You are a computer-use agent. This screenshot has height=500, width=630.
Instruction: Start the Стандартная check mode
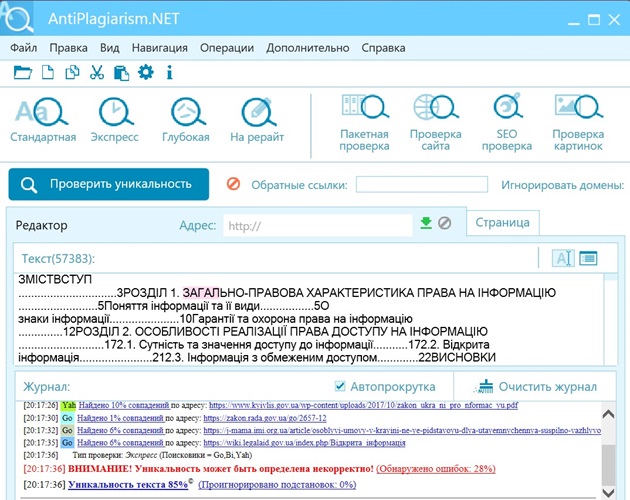point(43,120)
